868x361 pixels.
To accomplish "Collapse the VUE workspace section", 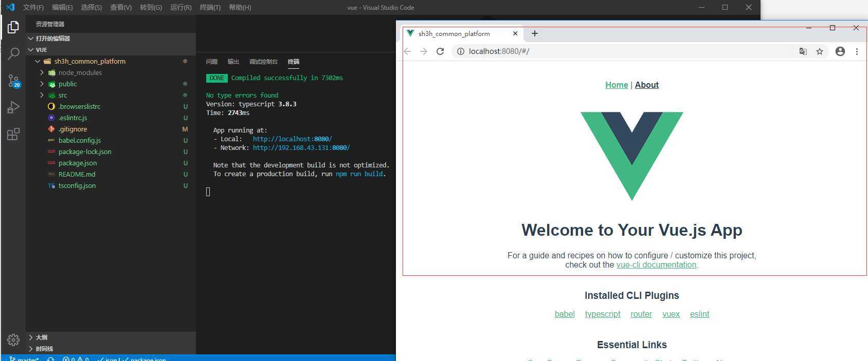I will pyautogui.click(x=31, y=50).
